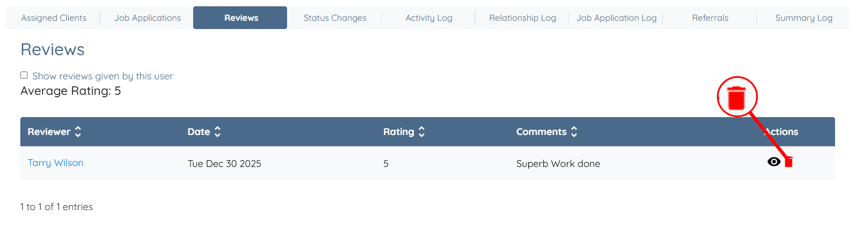The image size is (868, 226).
Task: Open the Assigned Clients tab
Action: (54, 18)
